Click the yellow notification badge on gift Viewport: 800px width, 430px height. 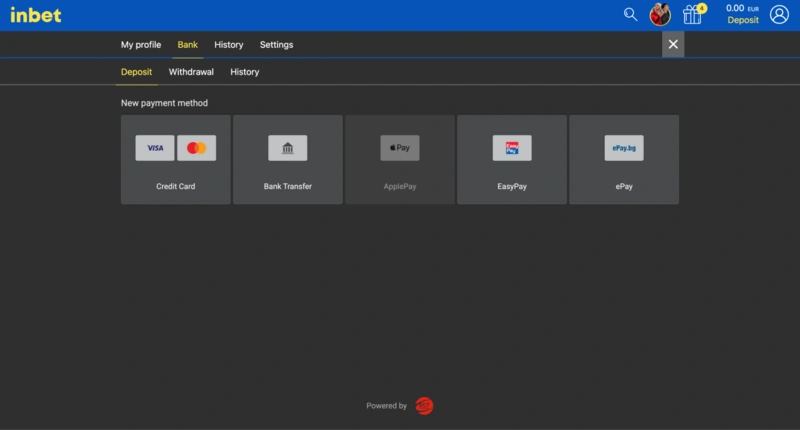click(x=703, y=8)
